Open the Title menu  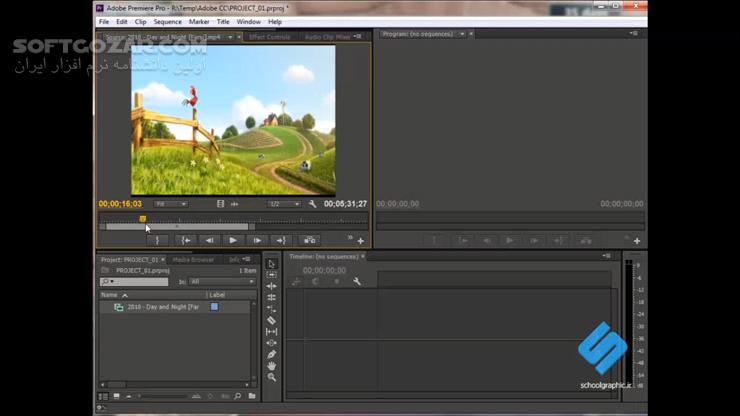(x=223, y=22)
